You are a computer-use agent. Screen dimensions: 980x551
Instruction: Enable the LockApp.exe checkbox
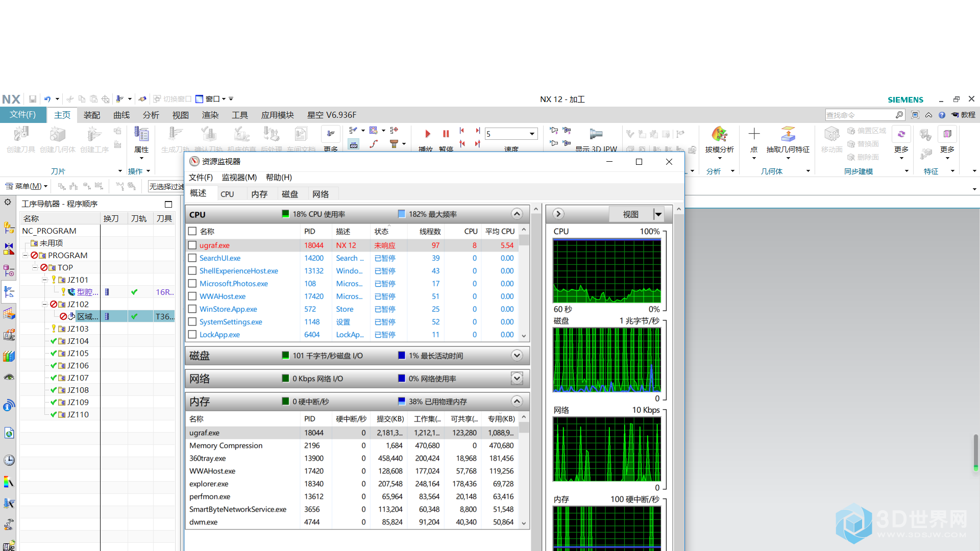192,335
